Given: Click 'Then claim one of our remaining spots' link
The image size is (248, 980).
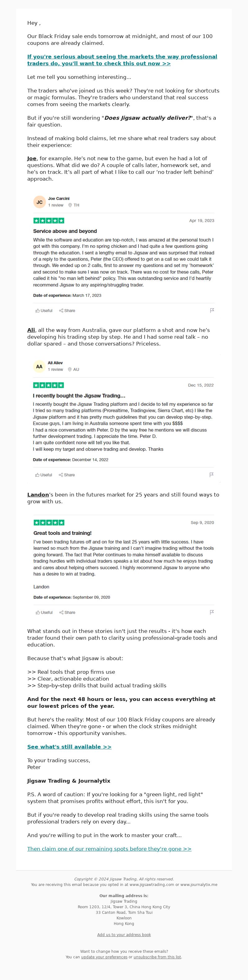Looking at the screenshot, I should click(x=109, y=849).
